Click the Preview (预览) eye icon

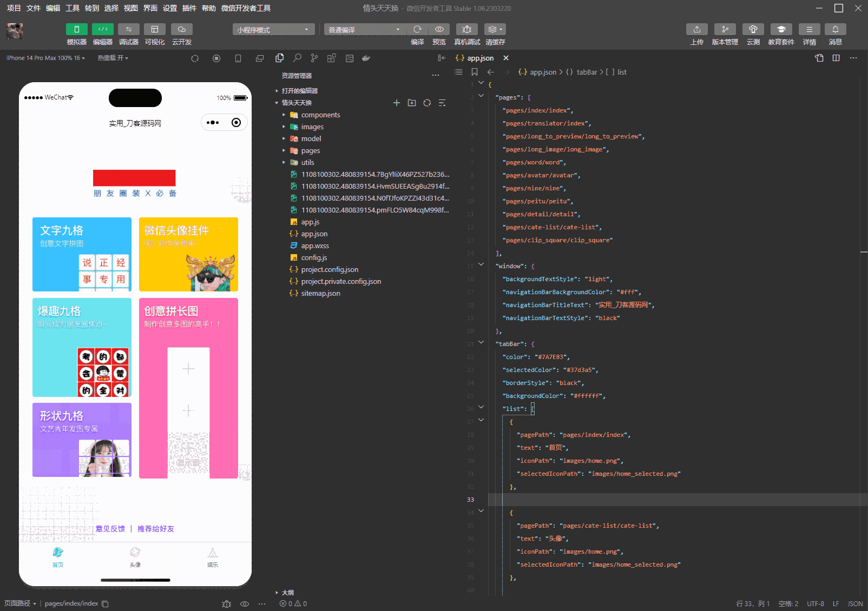pyautogui.click(x=439, y=30)
